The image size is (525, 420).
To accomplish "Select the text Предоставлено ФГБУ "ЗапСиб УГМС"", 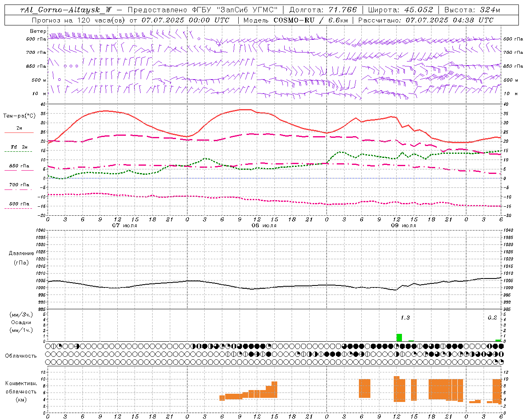I will click(x=203, y=10).
